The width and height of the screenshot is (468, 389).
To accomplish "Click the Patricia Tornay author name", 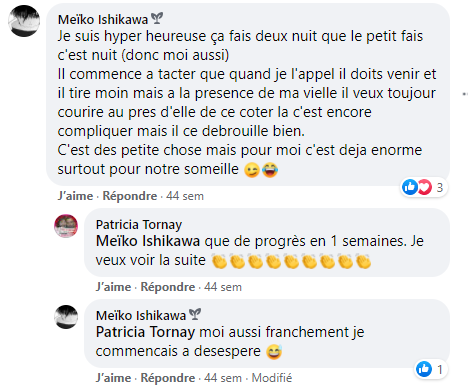I will click(x=139, y=225).
